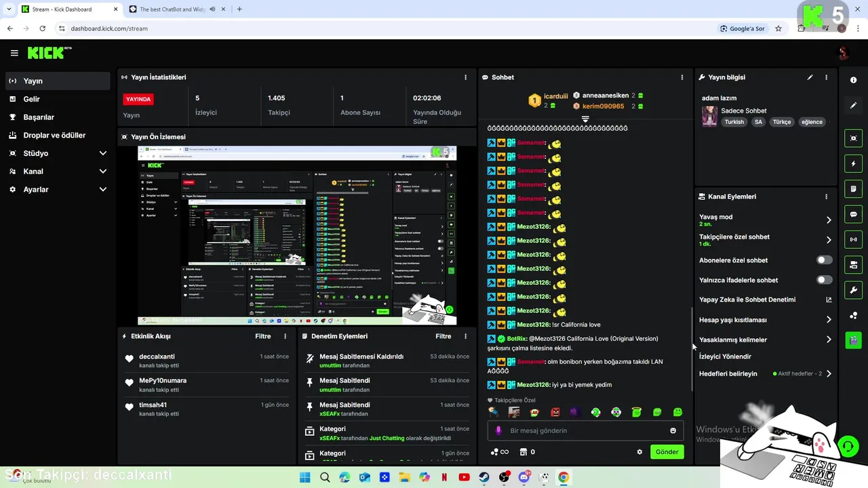Open the Etkinlik Akışı panel three-dot menu
Viewport: 868px width, 488px height.
point(285,336)
